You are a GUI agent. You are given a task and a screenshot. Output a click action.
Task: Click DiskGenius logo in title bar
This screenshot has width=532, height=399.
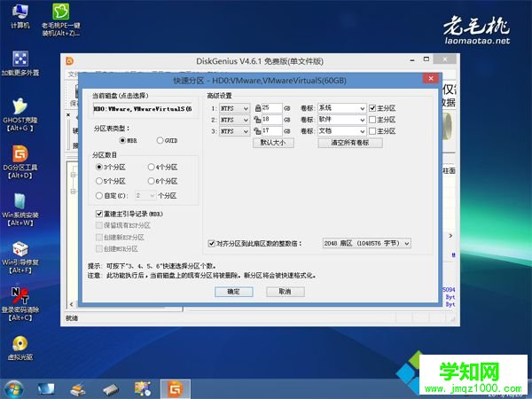click(x=69, y=61)
